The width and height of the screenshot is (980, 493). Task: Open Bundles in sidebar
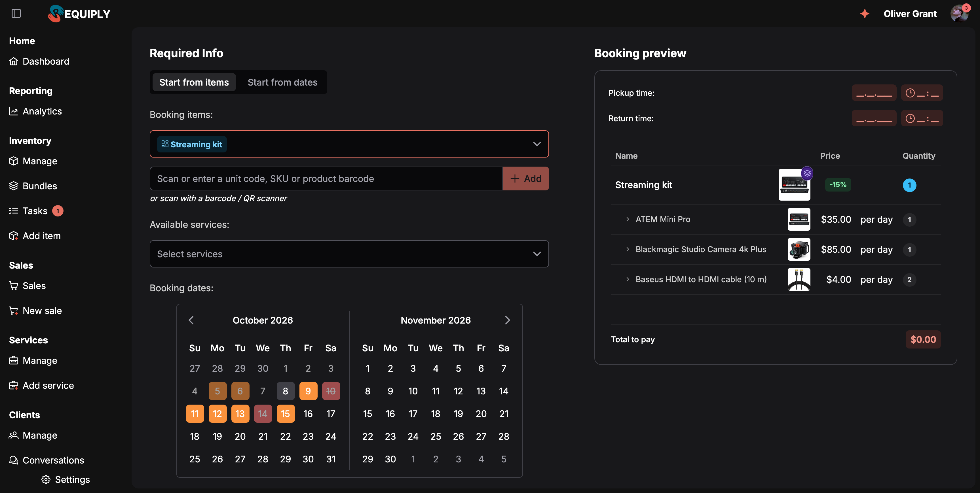pyautogui.click(x=33, y=186)
